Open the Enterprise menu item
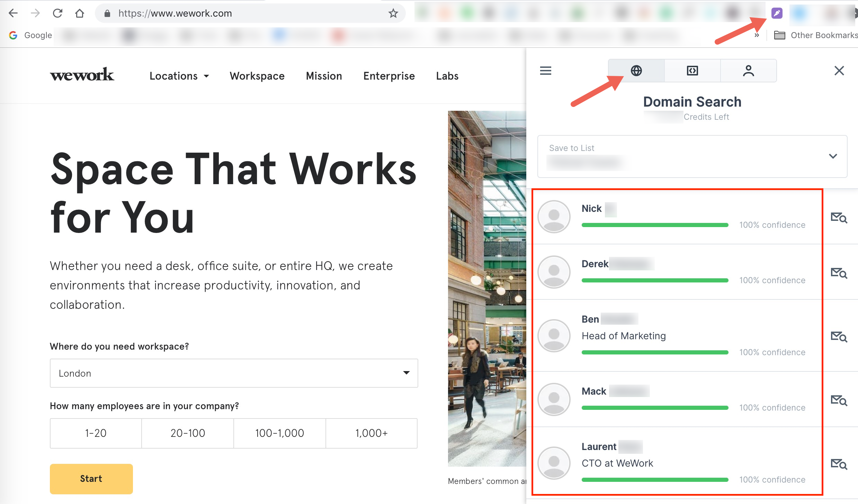Viewport: 858px width, 504px height. 389,76
